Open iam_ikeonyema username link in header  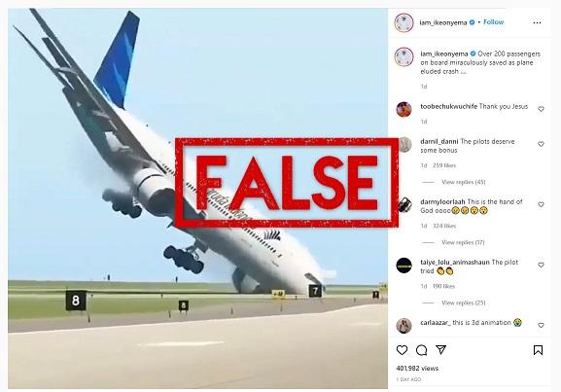point(443,22)
